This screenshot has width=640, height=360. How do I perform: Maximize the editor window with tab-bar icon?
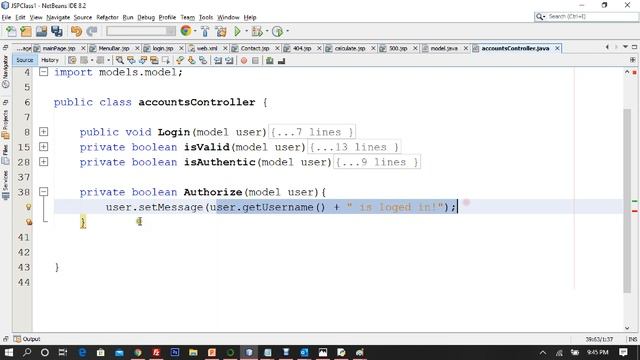634,47
